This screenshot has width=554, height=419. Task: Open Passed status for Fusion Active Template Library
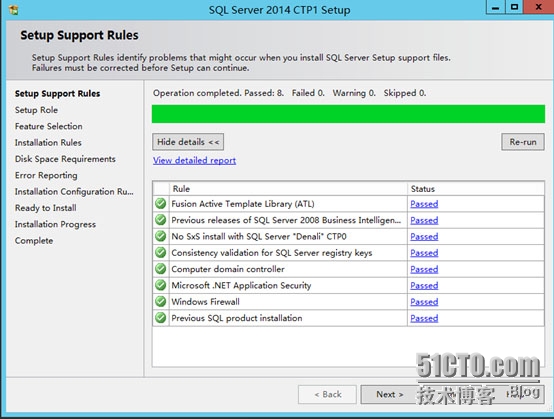click(424, 204)
